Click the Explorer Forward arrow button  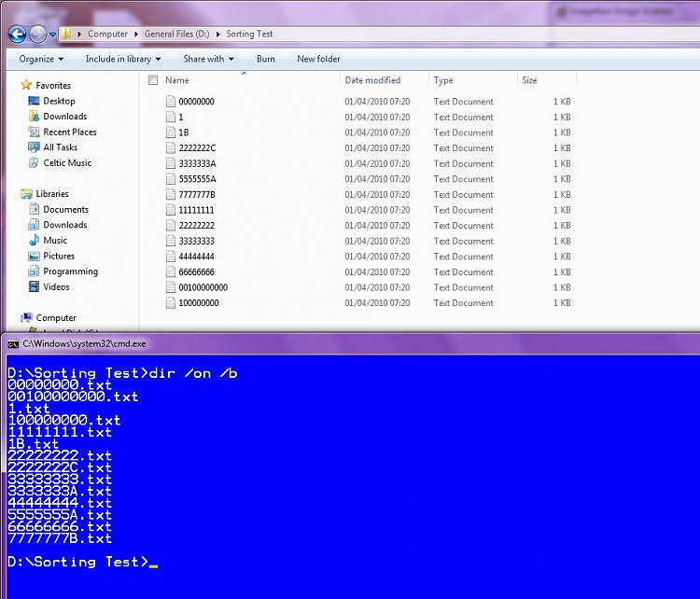(x=38, y=34)
